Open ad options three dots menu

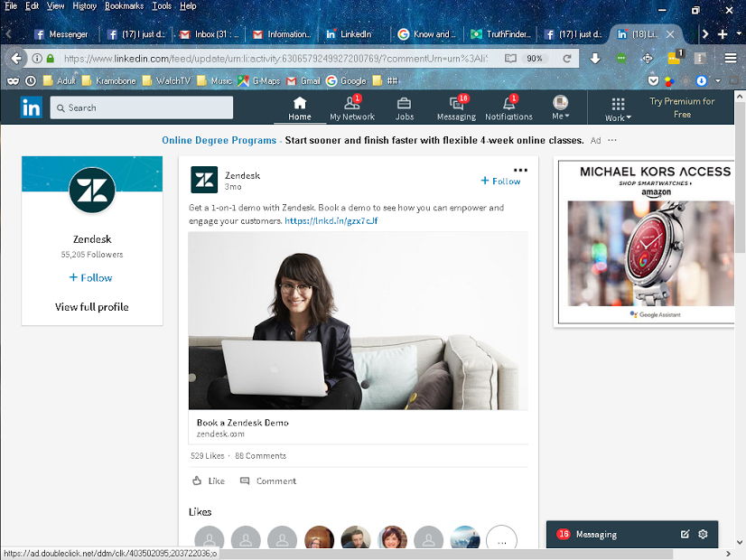click(612, 140)
